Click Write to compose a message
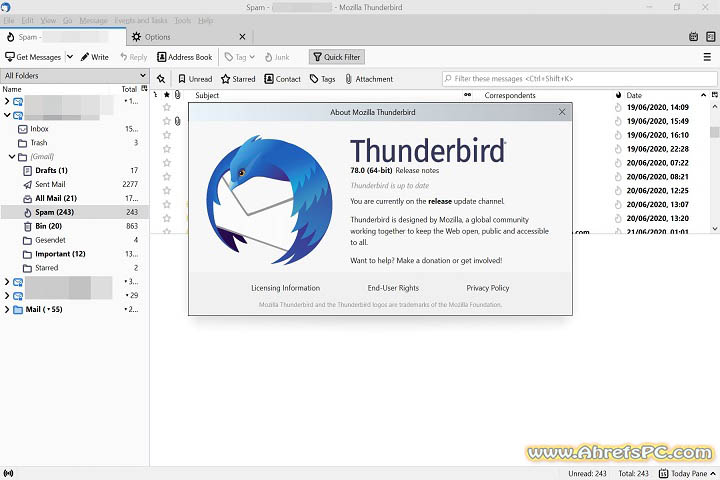720x480 pixels. [95, 57]
